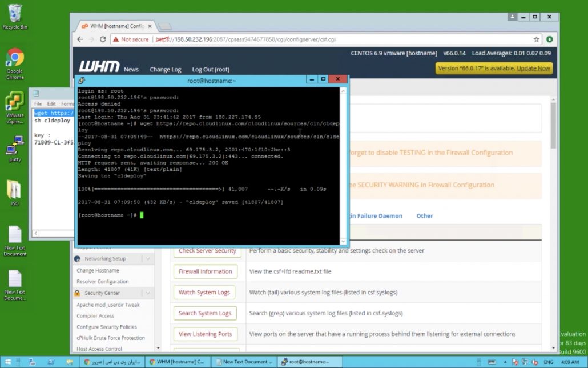Image resolution: width=588 pixels, height=368 pixels.
Task: Open the Recycle Bin
Action: click(x=15, y=16)
